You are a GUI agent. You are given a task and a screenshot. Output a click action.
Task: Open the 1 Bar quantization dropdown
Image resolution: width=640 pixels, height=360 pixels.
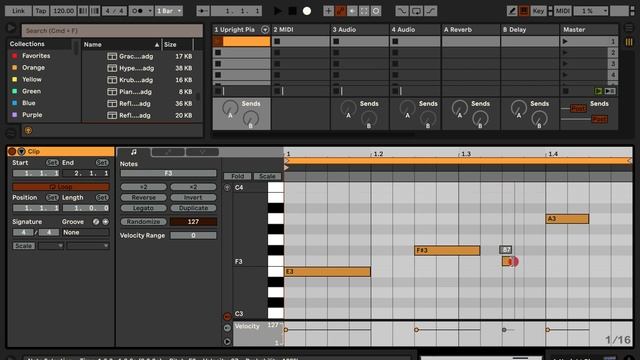(x=169, y=11)
